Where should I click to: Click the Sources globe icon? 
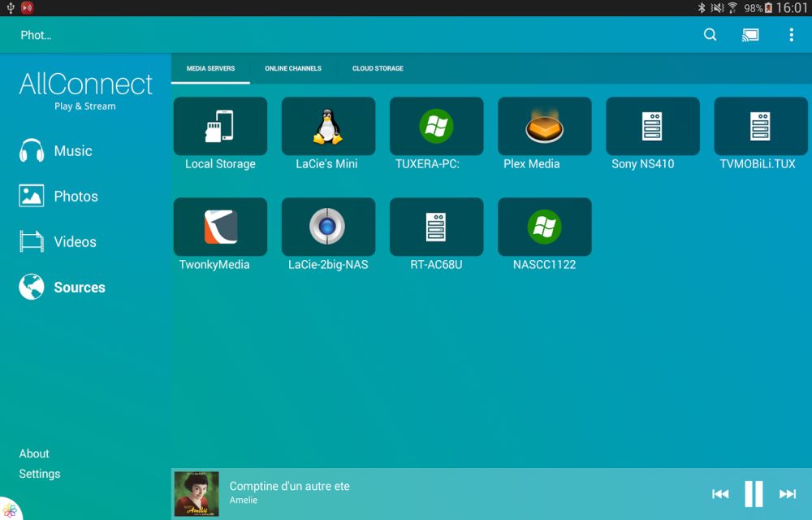32,287
